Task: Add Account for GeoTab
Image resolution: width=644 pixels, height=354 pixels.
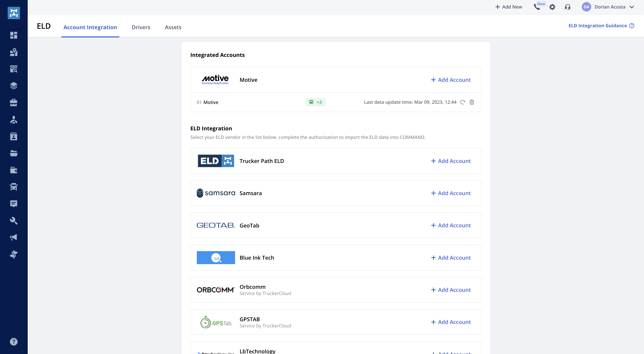Action: 451,225
